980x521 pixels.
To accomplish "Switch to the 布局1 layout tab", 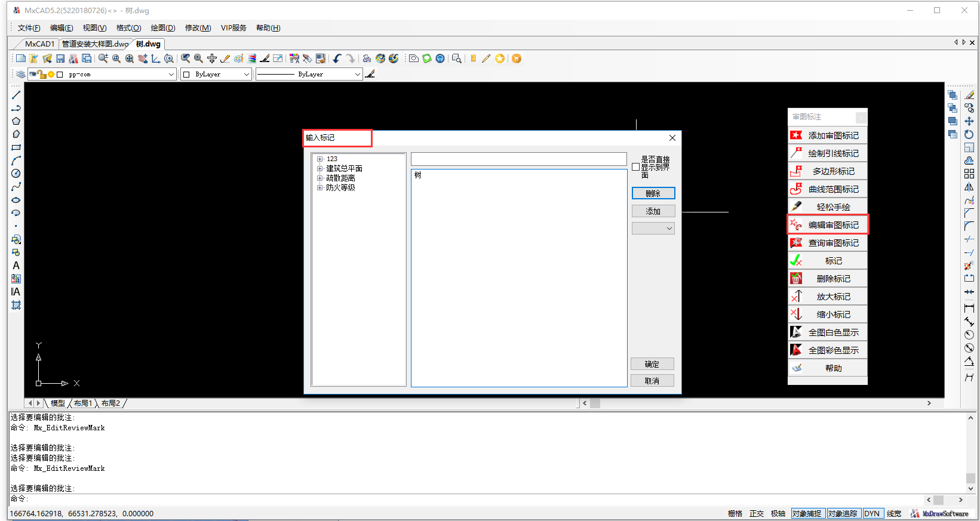I will pyautogui.click(x=82, y=403).
